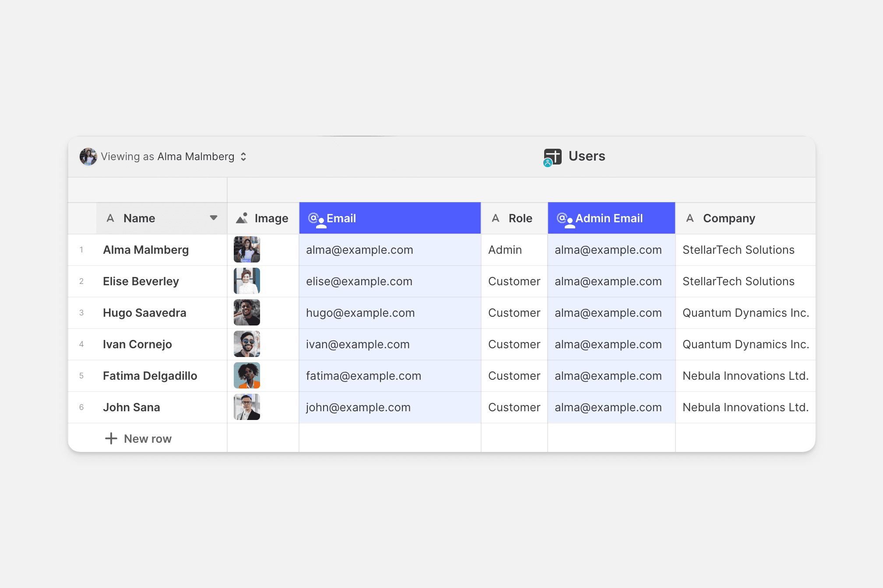Click the New row button
Image resolution: width=883 pixels, height=588 pixels.
coord(148,438)
